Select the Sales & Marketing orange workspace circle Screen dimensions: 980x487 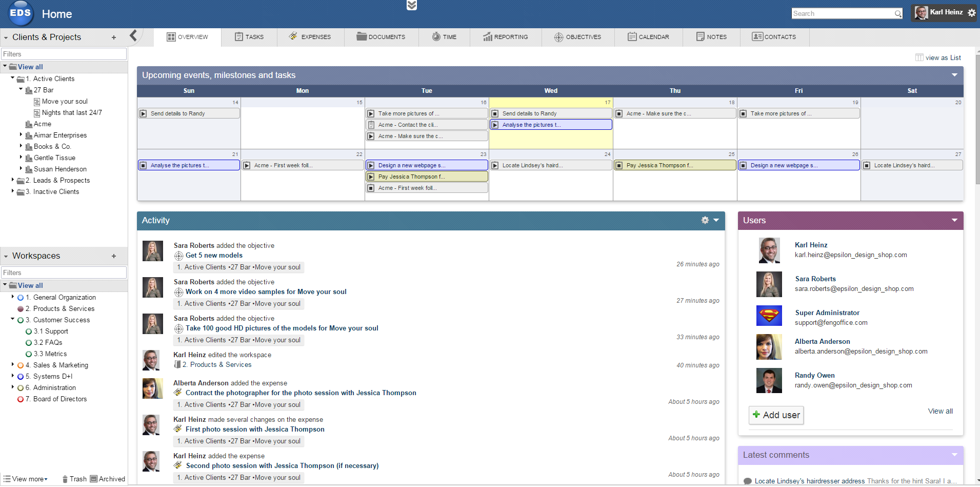tap(21, 365)
